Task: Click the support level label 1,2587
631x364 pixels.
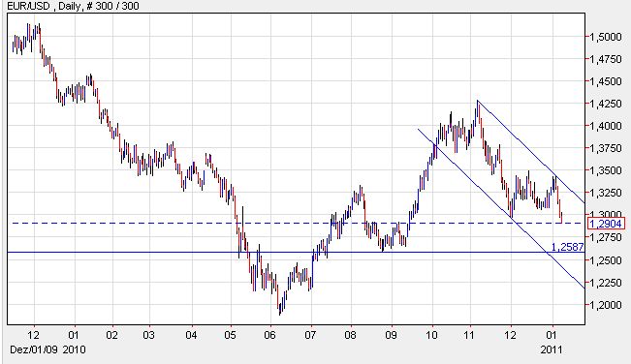Action: click(567, 247)
